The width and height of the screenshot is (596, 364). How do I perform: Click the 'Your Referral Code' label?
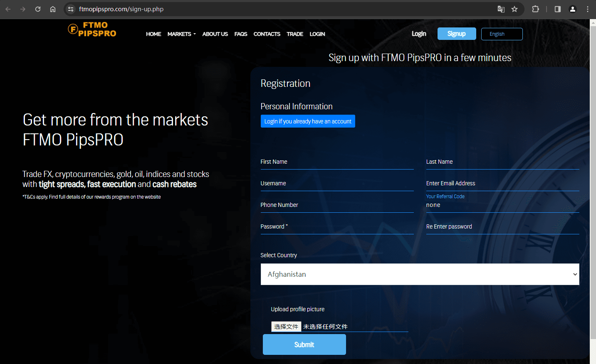(445, 197)
